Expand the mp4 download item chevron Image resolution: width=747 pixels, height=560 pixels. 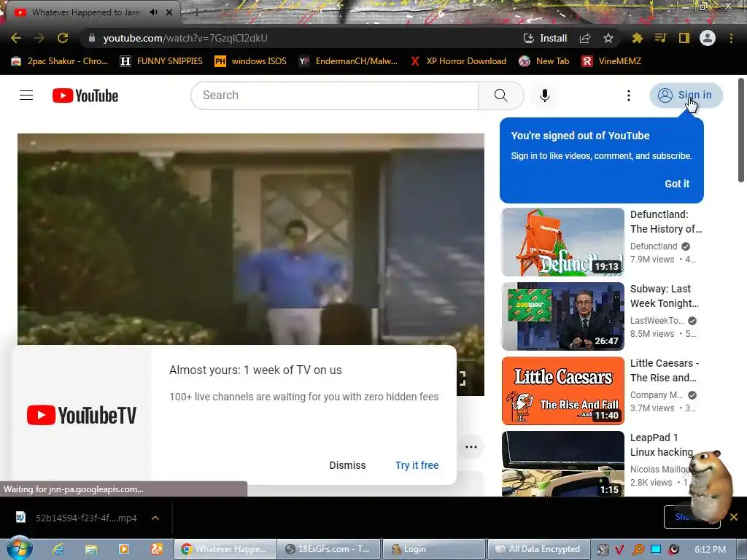pos(155,518)
